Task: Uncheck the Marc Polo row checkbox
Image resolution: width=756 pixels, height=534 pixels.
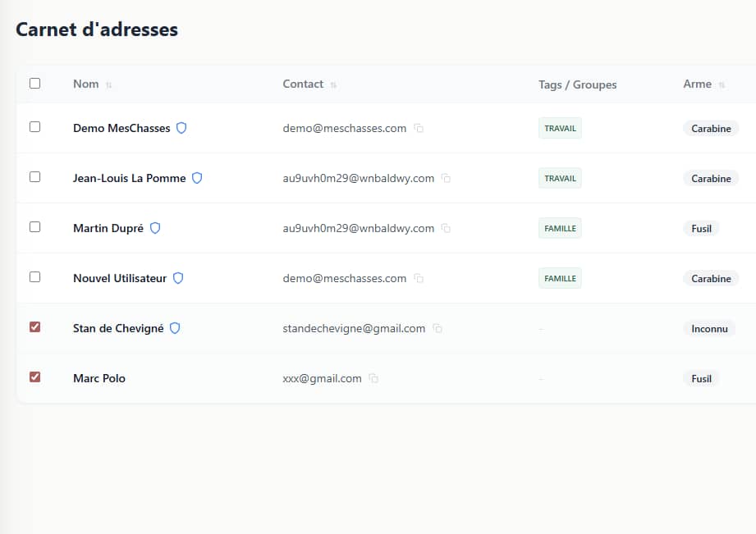Action: pos(34,377)
